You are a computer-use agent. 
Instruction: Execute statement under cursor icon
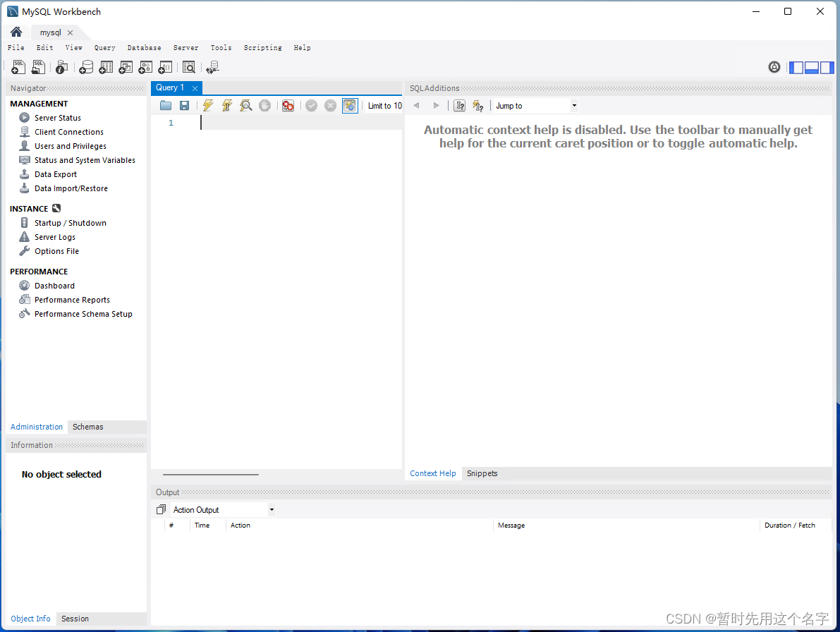coord(227,106)
